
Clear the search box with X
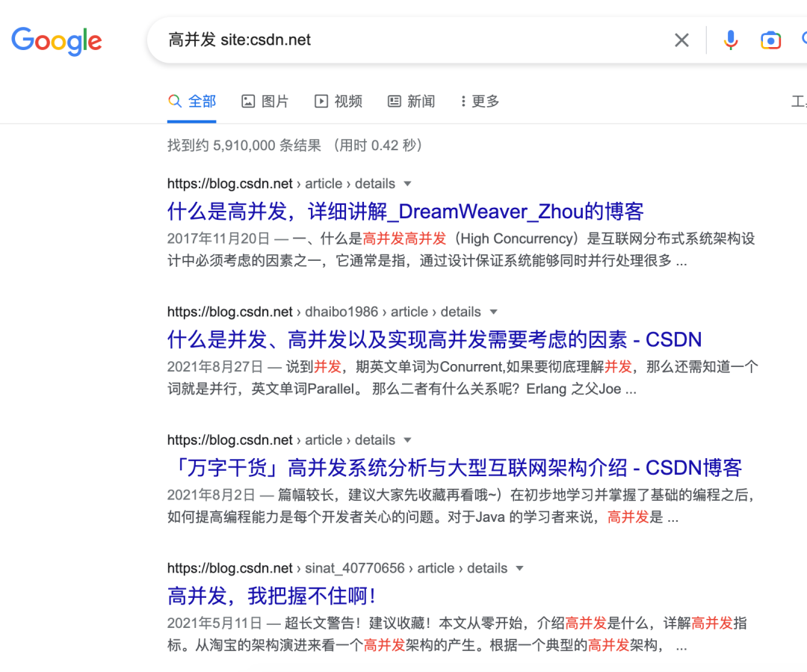coord(682,40)
